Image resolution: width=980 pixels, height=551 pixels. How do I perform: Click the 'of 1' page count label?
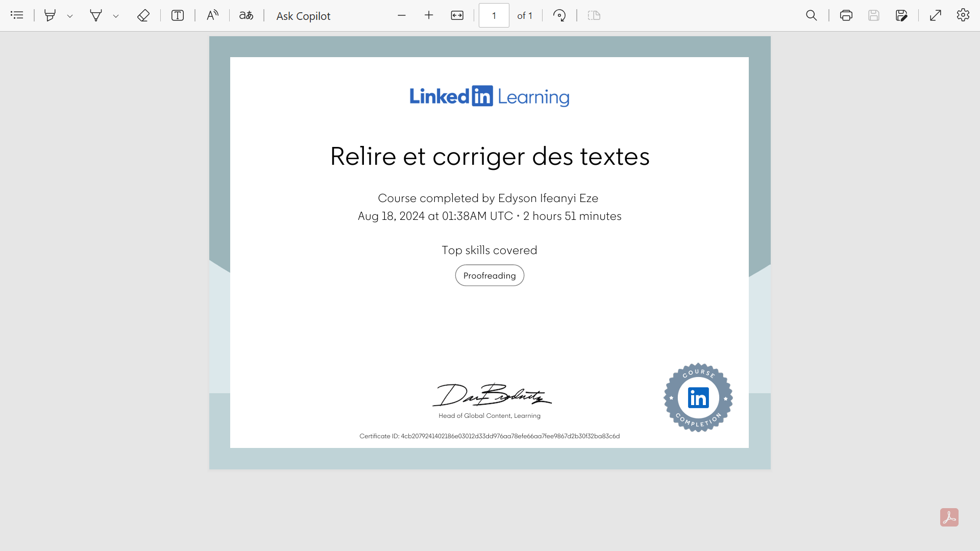click(x=525, y=16)
